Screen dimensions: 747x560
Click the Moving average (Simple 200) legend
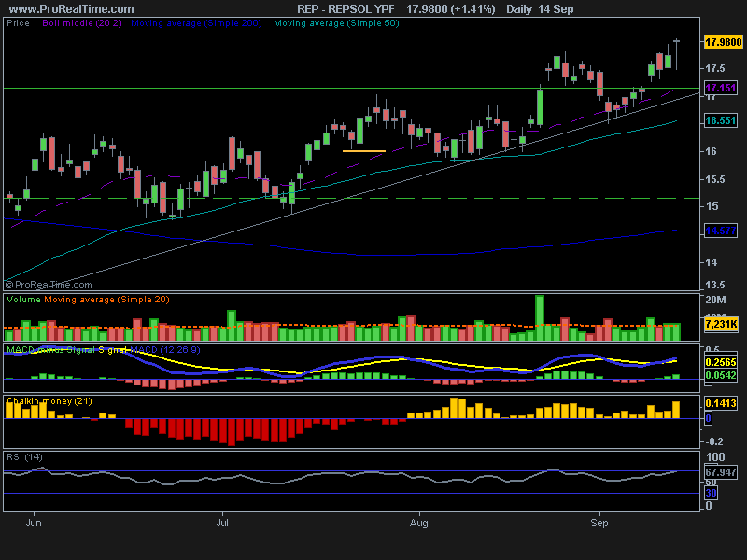(x=196, y=22)
